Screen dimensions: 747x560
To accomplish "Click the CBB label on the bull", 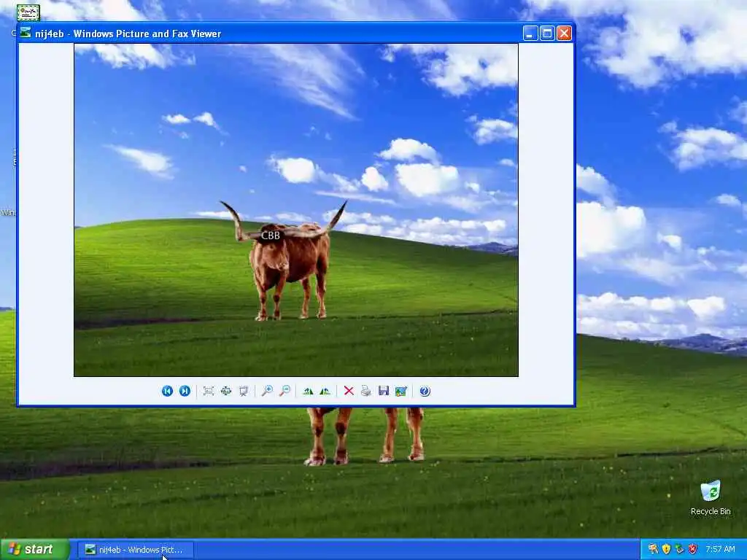I will (270, 236).
